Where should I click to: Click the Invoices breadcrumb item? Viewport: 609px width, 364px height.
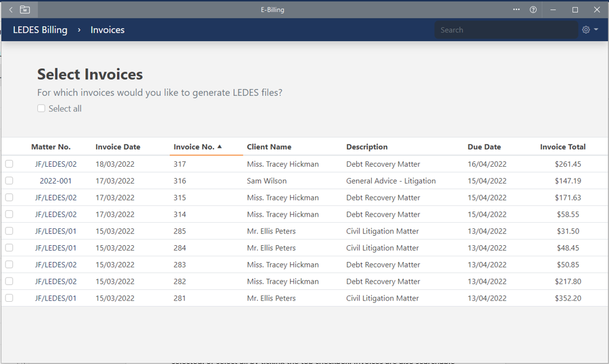tap(107, 30)
